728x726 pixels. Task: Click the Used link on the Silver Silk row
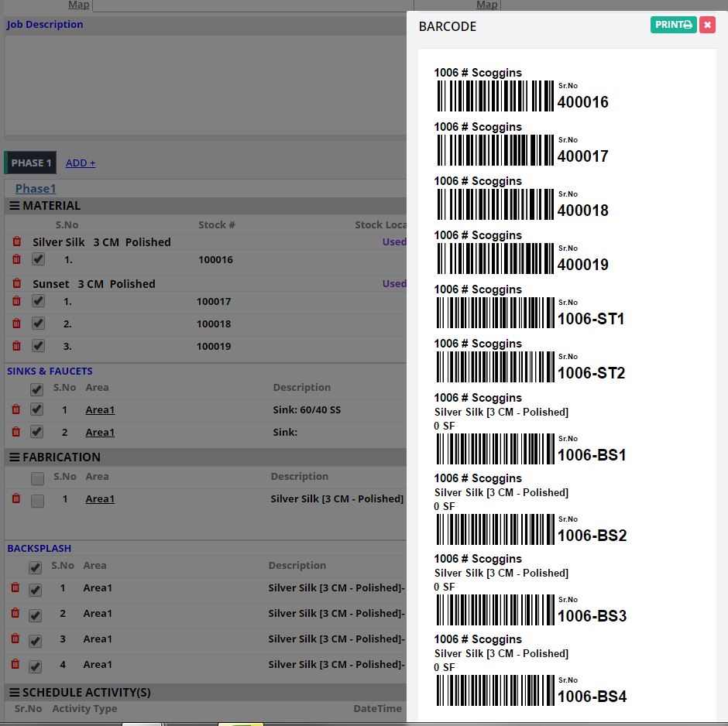tap(394, 241)
